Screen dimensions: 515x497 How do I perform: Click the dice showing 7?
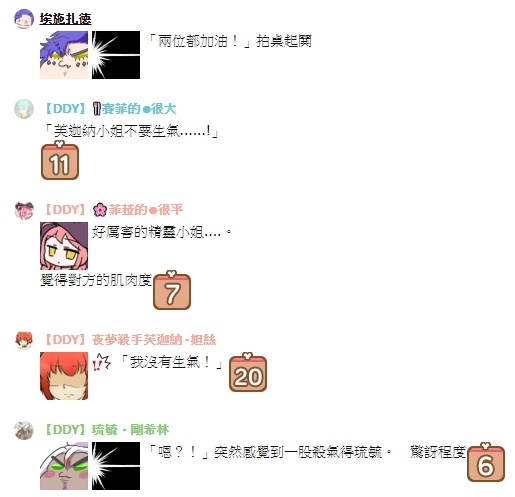[172, 290]
